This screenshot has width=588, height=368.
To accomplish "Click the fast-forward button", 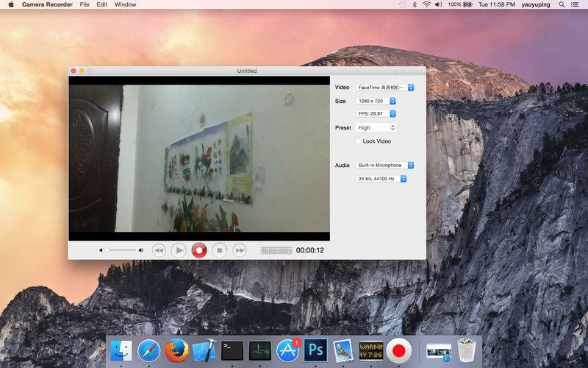I will 240,250.
